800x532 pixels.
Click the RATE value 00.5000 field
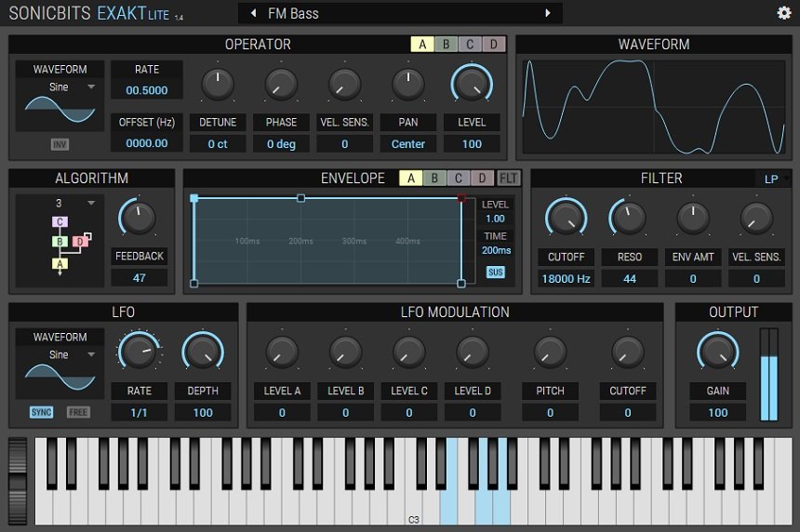147,90
